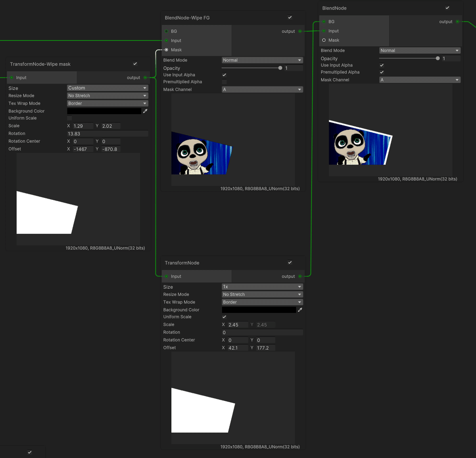Select BlendNode-Wipe FG node title

click(x=187, y=18)
